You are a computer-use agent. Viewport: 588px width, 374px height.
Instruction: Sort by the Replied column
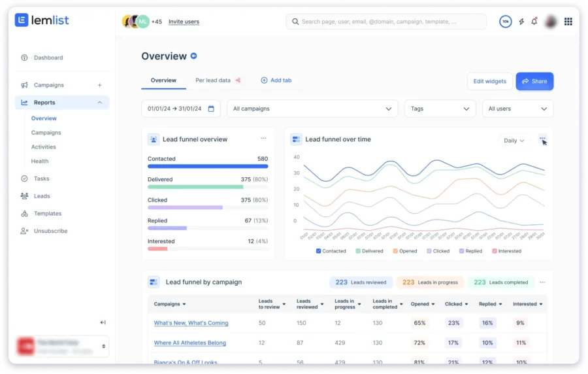[x=491, y=304]
